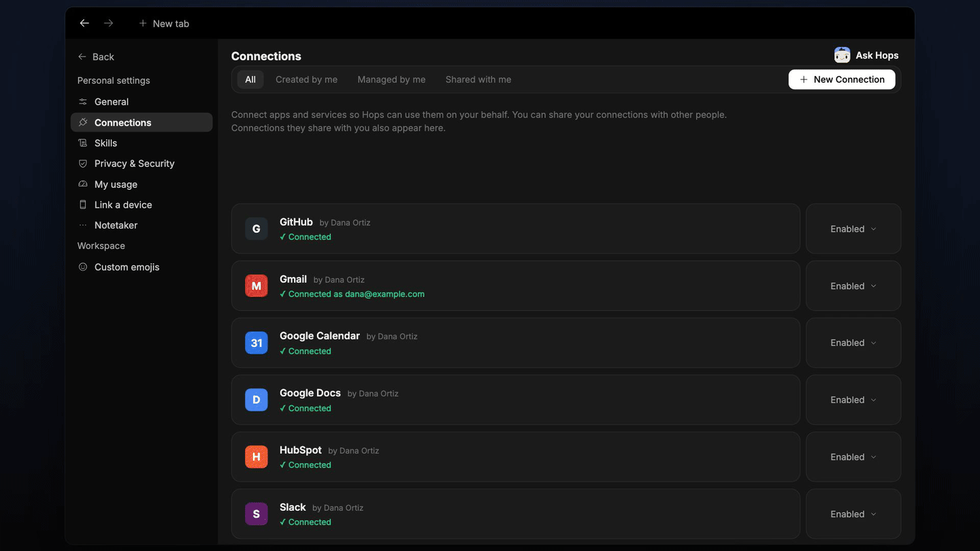Open a New tab

click(164, 23)
